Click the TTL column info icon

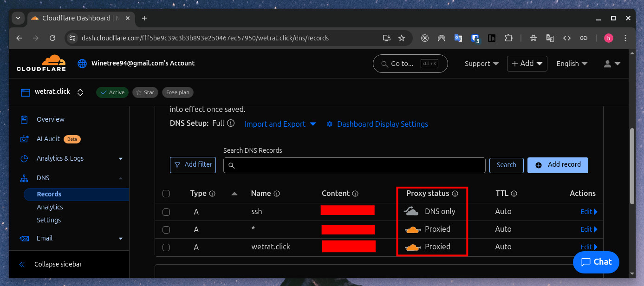click(514, 194)
